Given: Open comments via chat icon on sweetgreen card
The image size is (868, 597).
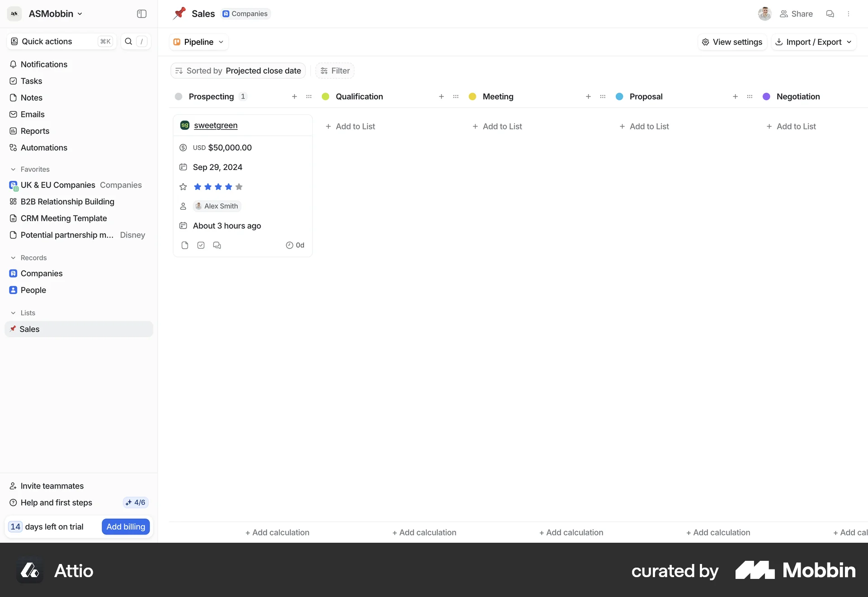Looking at the screenshot, I should 217,245.
